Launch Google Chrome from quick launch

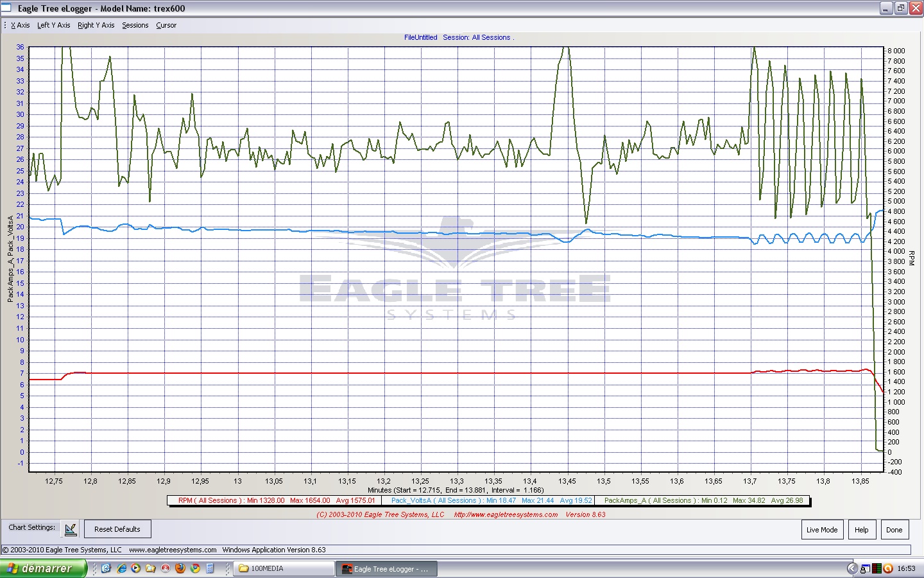pos(195,568)
